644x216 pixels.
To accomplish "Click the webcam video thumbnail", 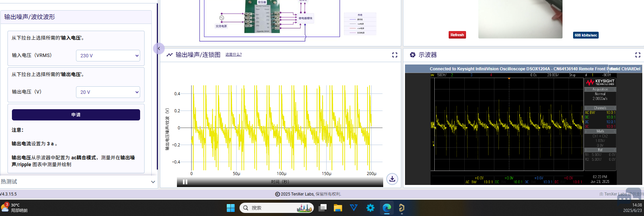I will coord(520,19).
